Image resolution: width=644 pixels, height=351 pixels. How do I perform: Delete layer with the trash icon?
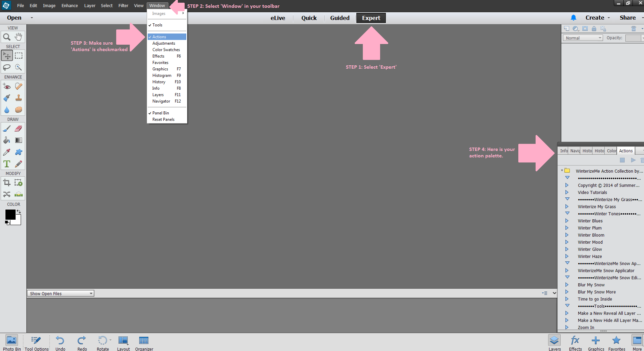point(633,29)
